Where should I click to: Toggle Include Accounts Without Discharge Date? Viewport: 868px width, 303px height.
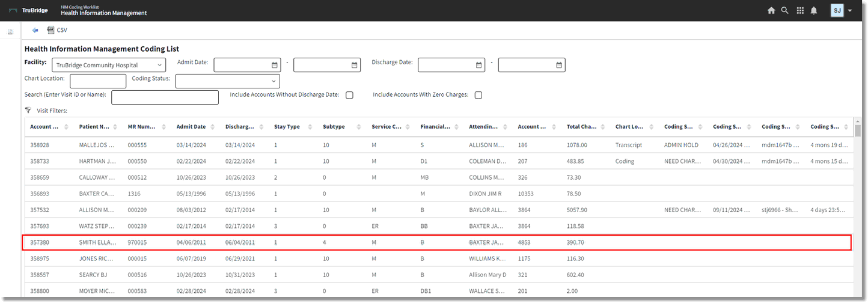click(x=349, y=95)
